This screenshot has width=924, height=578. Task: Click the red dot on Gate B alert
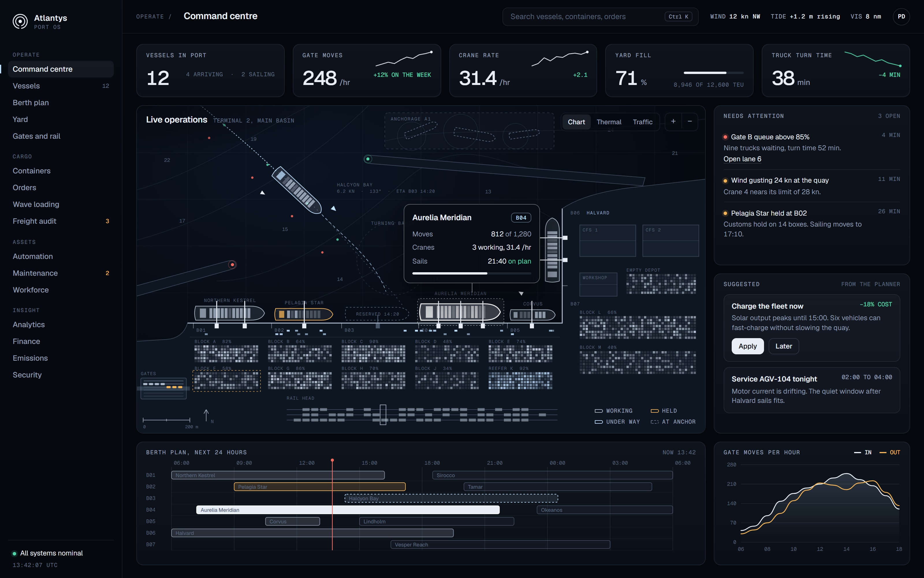pyautogui.click(x=725, y=137)
